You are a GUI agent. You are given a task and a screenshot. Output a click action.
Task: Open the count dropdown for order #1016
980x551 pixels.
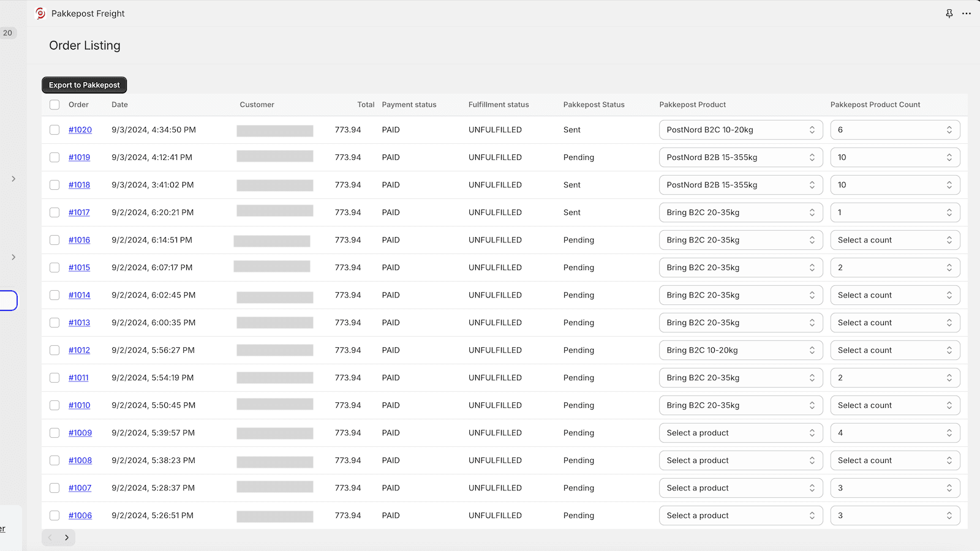tap(895, 239)
